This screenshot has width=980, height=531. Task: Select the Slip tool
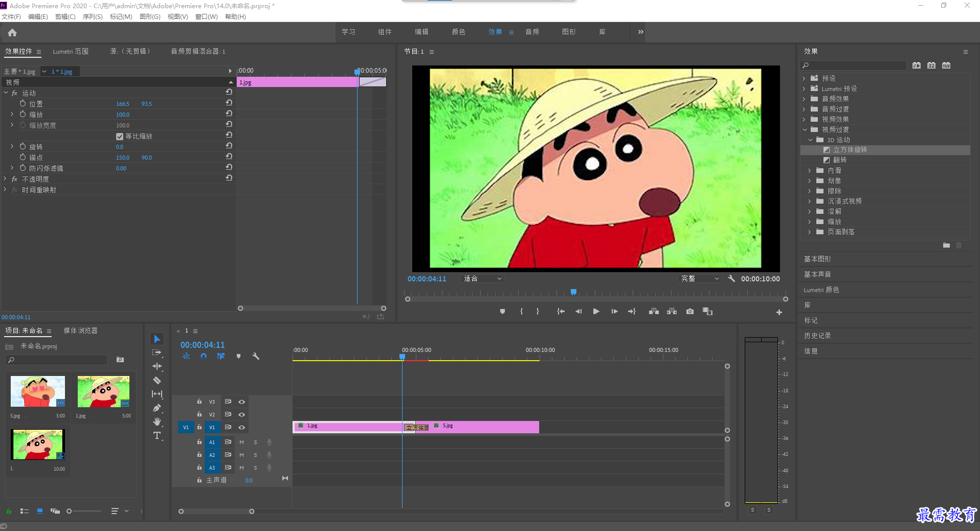pyautogui.click(x=157, y=394)
